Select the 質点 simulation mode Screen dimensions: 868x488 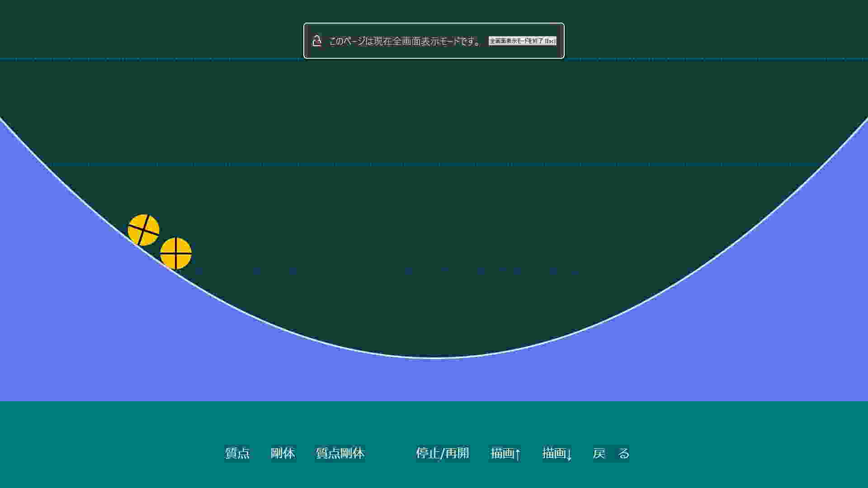[237, 453]
